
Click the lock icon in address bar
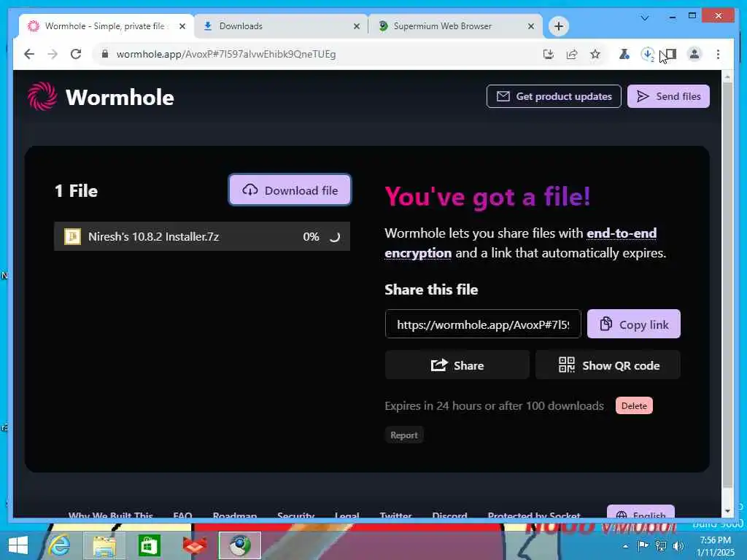pos(105,54)
